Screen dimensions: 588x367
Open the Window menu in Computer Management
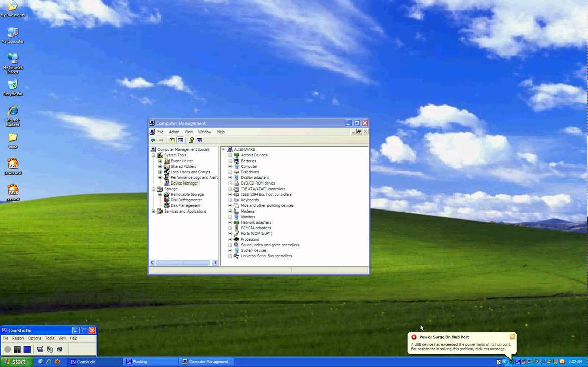(x=205, y=132)
